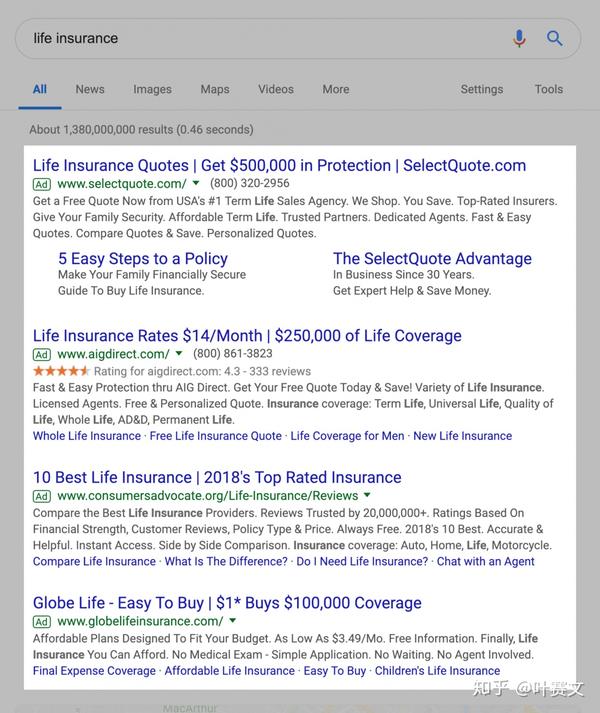This screenshot has width=600, height=713.
Task: Open Life Coverage for Men sitelink
Action: pyautogui.click(x=348, y=436)
